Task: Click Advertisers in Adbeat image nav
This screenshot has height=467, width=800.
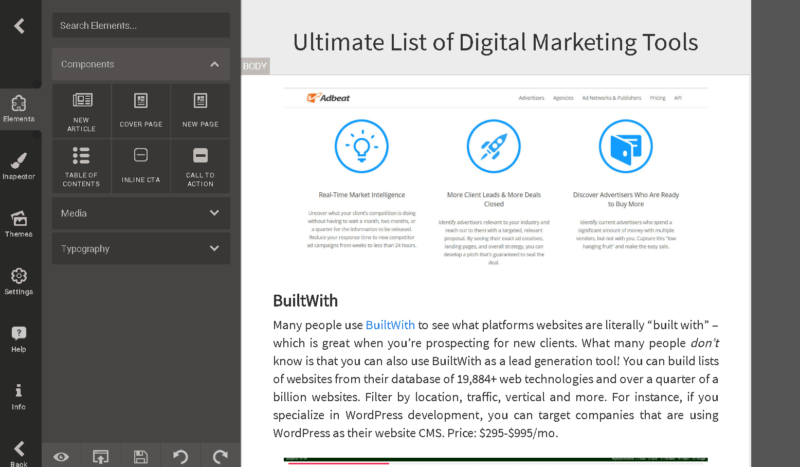Action: pyautogui.click(x=531, y=98)
